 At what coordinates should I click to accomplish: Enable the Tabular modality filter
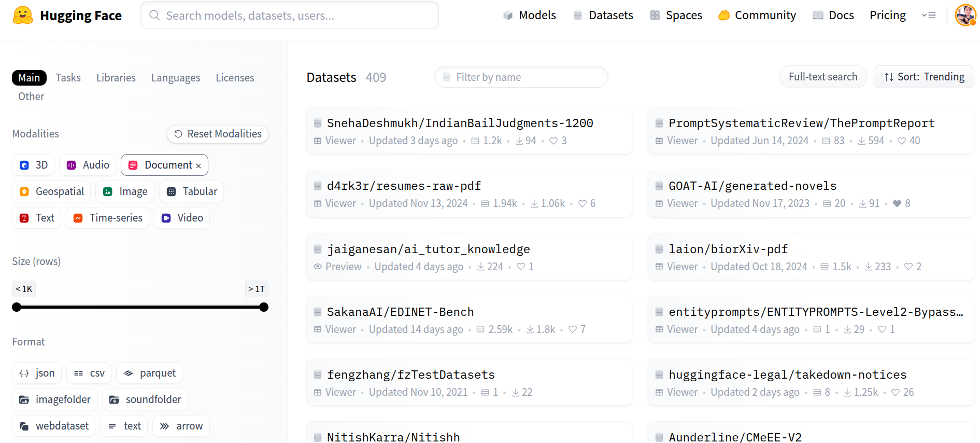(x=192, y=191)
